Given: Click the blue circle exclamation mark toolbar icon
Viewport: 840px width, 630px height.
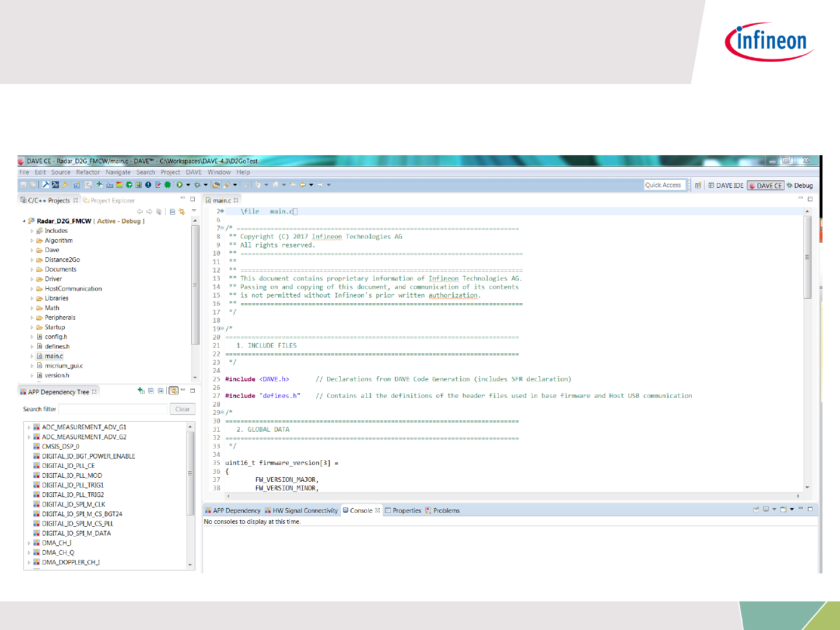Looking at the screenshot, I should pos(148,185).
